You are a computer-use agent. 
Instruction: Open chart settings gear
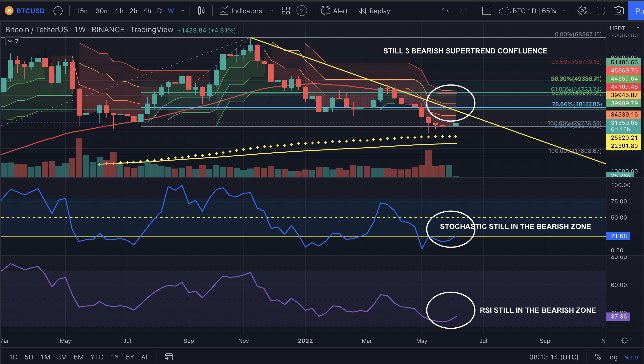[x=582, y=11]
